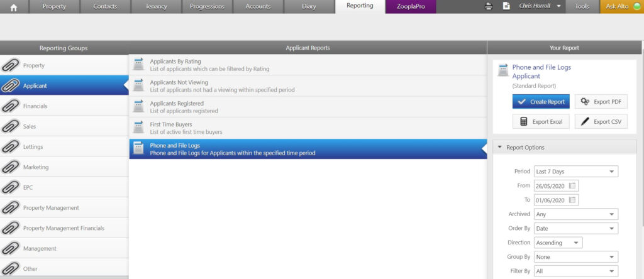The image size is (644, 279).
Task: Click paperclip icon next to Marketing group
Action: click(x=11, y=167)
